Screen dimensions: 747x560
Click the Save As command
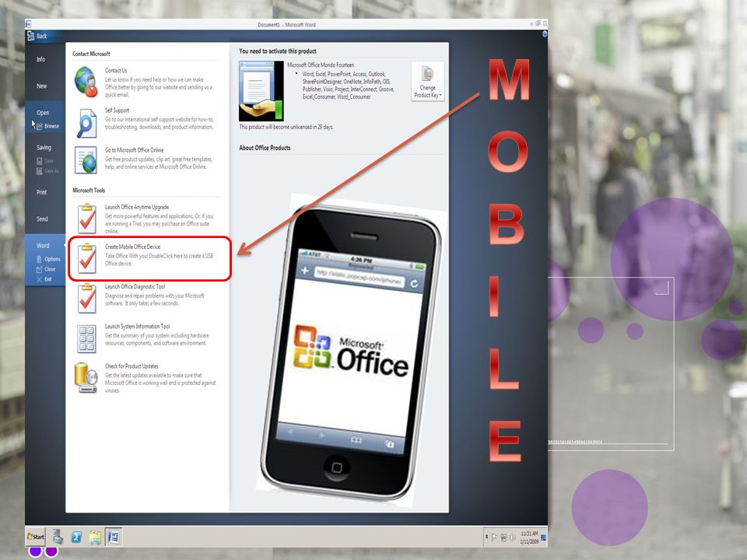pyautogui.click(x=47, y=171)
